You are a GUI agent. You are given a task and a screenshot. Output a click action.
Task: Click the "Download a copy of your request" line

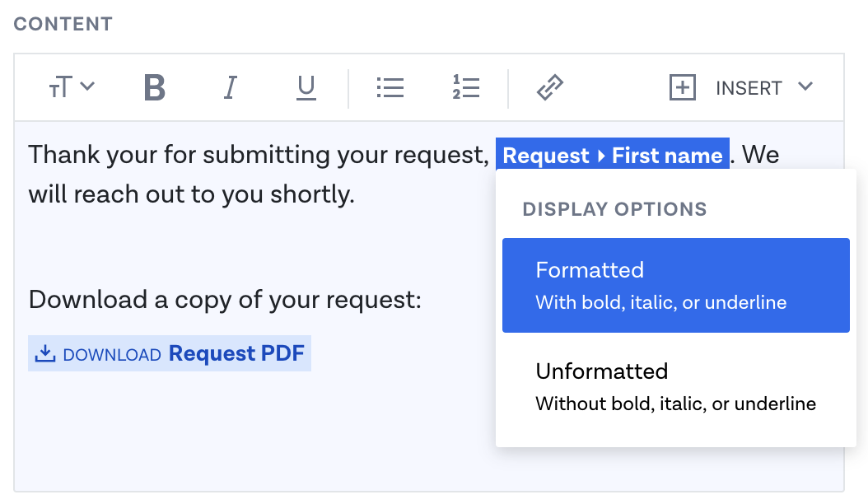(224, 300)
